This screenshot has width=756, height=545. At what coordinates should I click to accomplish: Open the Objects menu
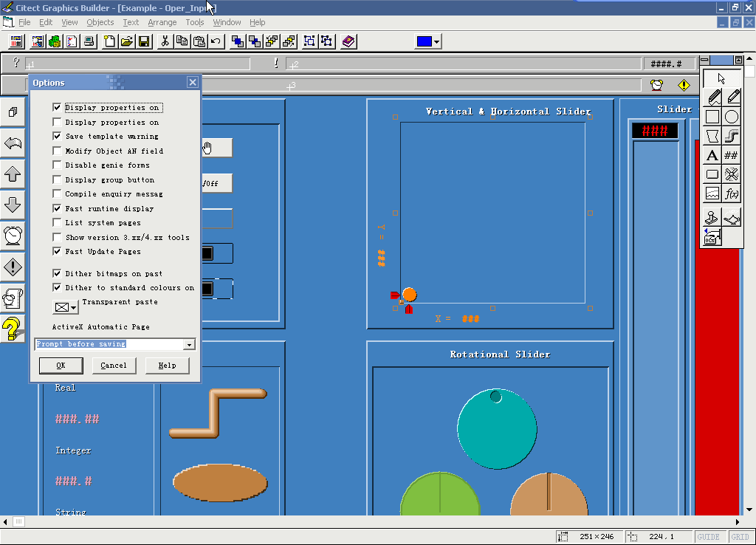pos(100,22)
